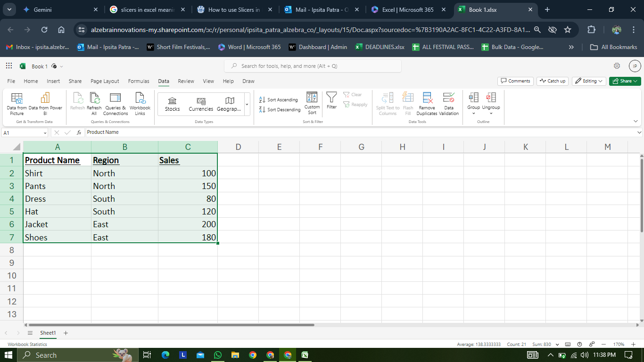Screen dimensions: 644x362
Task: Open the Editing mode dropdown
Action: tap(589, 81)
